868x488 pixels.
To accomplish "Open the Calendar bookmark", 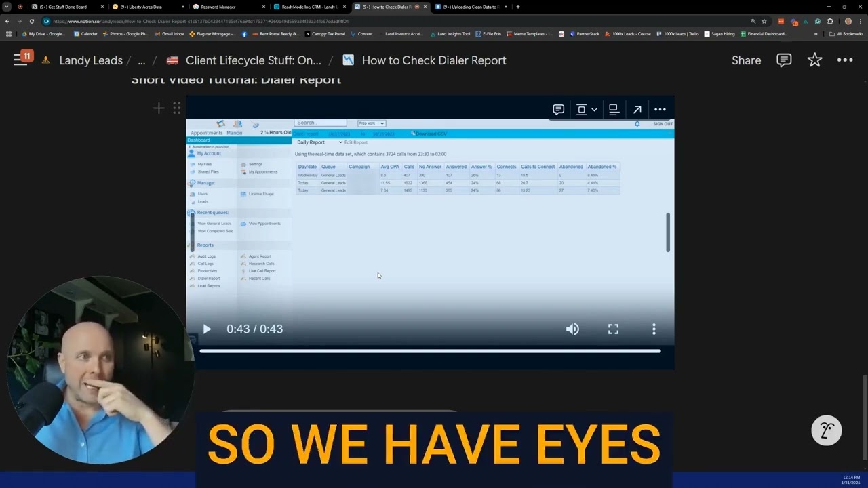I will coord(85,33).
